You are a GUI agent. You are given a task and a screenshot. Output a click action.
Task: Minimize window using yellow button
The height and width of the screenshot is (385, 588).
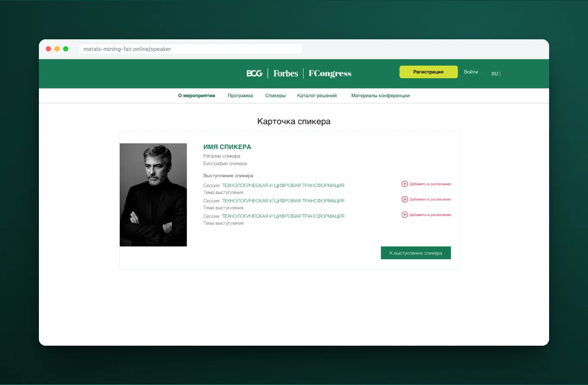[x=57, y=49]
